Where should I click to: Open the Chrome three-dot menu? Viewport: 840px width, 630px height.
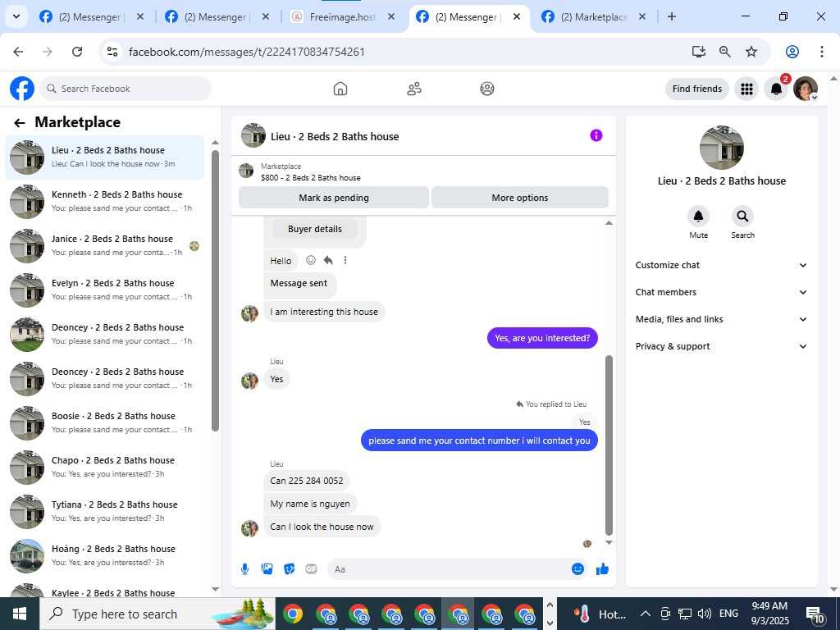822,52
